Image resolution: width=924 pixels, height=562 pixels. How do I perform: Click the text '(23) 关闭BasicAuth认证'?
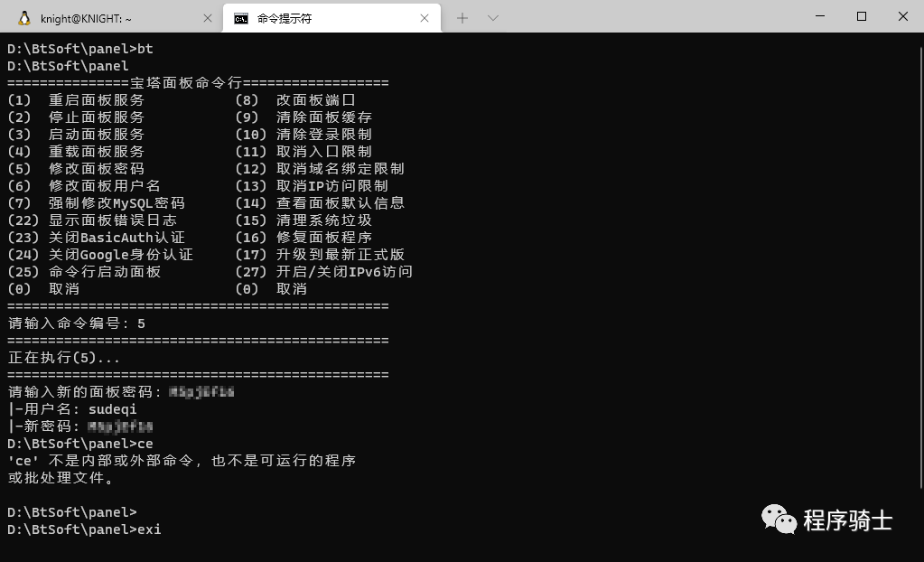(x=96, y=237)
